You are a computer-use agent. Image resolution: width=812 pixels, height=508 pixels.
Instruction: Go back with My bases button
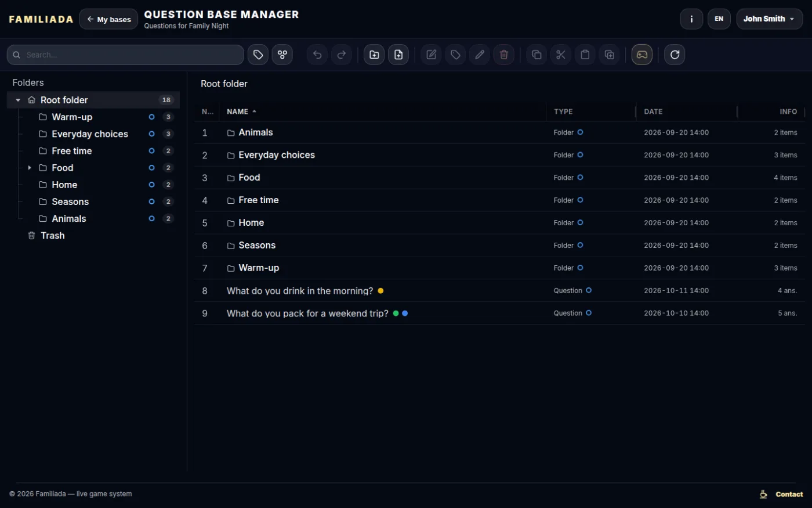coord(108,19)
